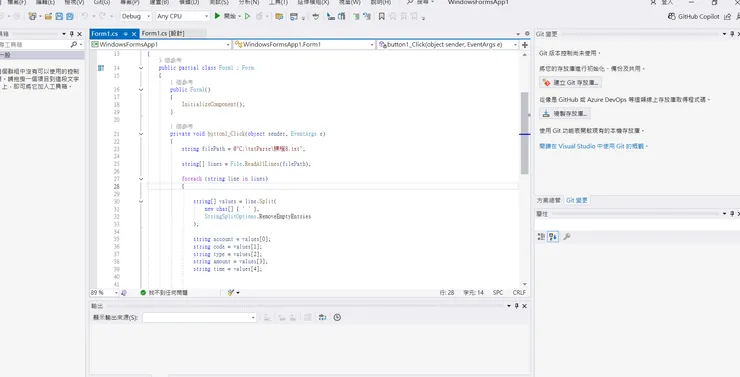Click the editor scroll down arrow

(525, 285)
